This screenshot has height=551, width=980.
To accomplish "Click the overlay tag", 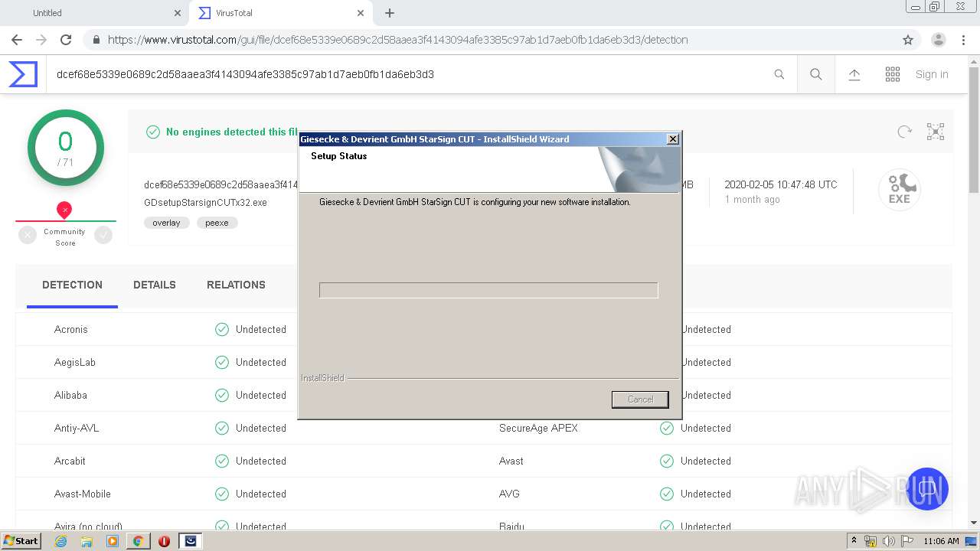I will (x=166, y=223).
